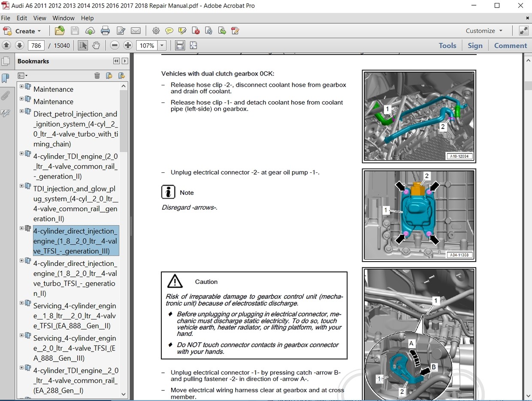Screen dimensions: 532x401
Task: Toggle the Bookmarks navigation pane button
Action: tap(6, 78)
